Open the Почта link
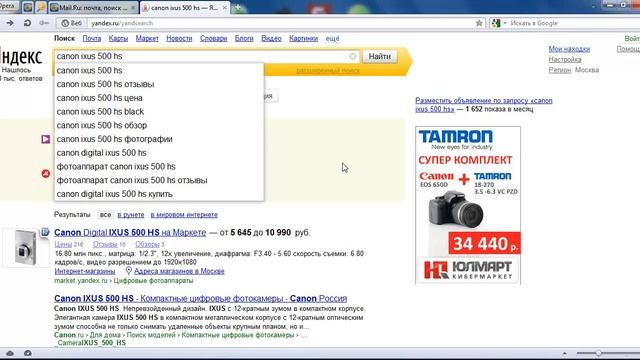 coord(91,38)
